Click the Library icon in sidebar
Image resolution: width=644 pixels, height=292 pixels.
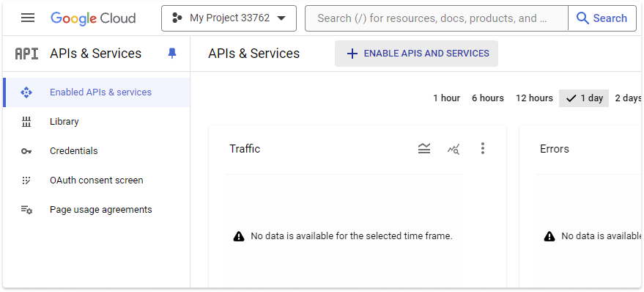[26, 122]
